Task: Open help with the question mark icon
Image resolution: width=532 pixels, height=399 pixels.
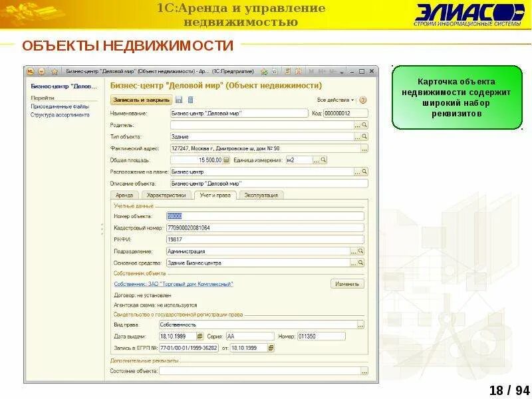Action: (x=362, y=100)
